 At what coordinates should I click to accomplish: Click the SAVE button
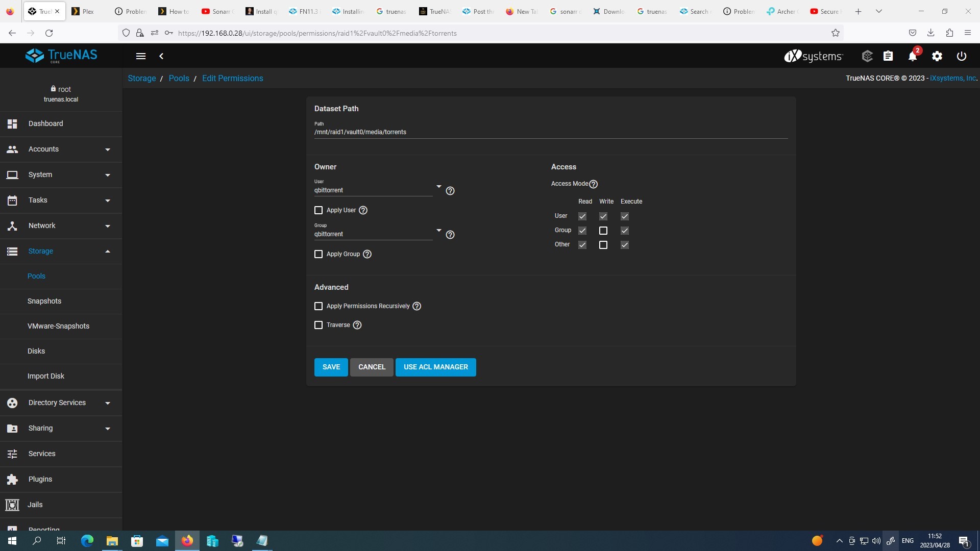[331, 367]
